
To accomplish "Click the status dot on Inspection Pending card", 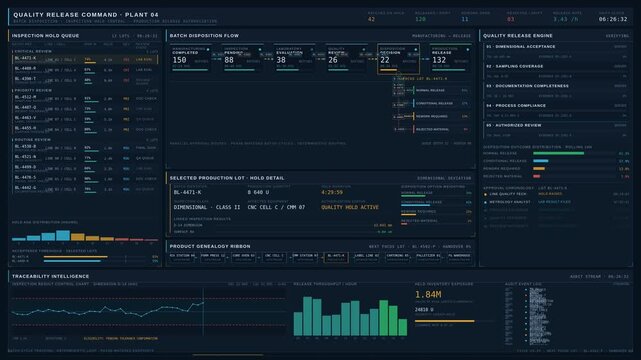I will (x=260, y=49).
